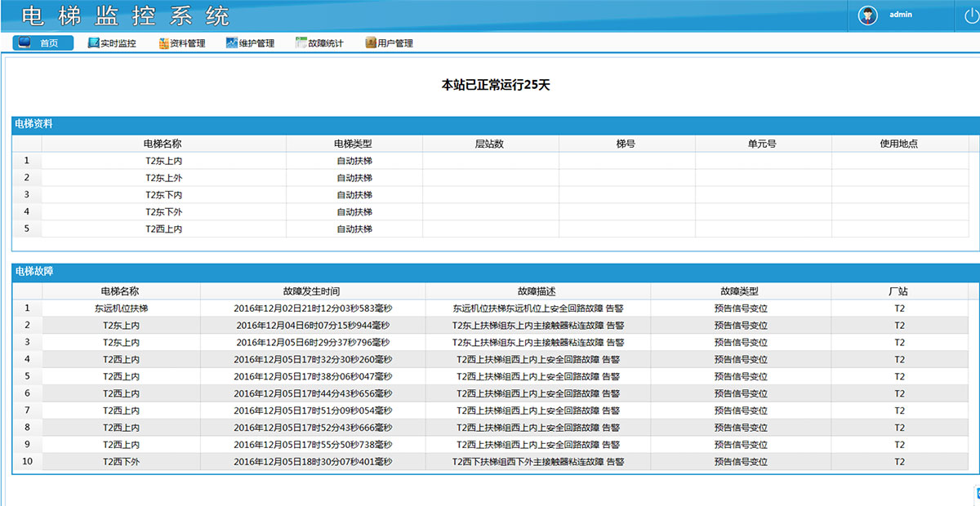Sort faults by 故障发生时间 header
This screenshot has height=506, width=980.
(311, 291)
